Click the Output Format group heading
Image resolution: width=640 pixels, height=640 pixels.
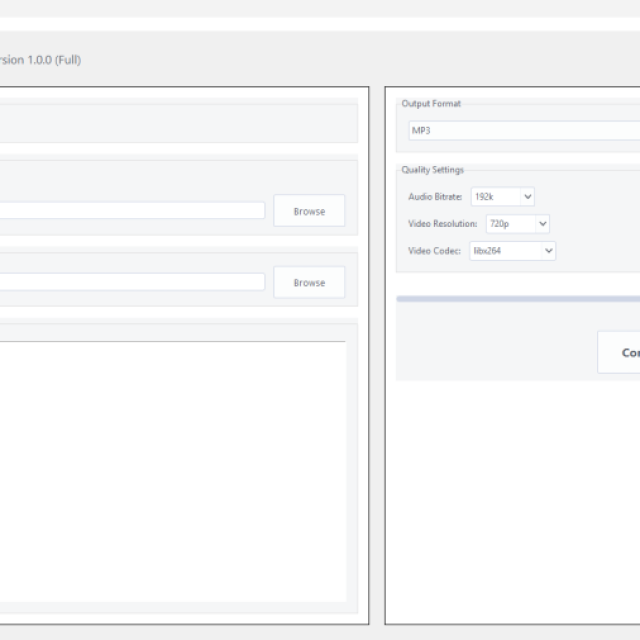click(x=431, y=104)
